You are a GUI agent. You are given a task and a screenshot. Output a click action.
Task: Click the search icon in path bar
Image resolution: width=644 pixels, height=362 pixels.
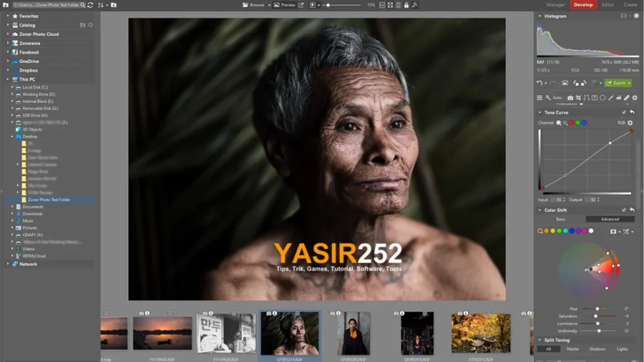point(82,5)
